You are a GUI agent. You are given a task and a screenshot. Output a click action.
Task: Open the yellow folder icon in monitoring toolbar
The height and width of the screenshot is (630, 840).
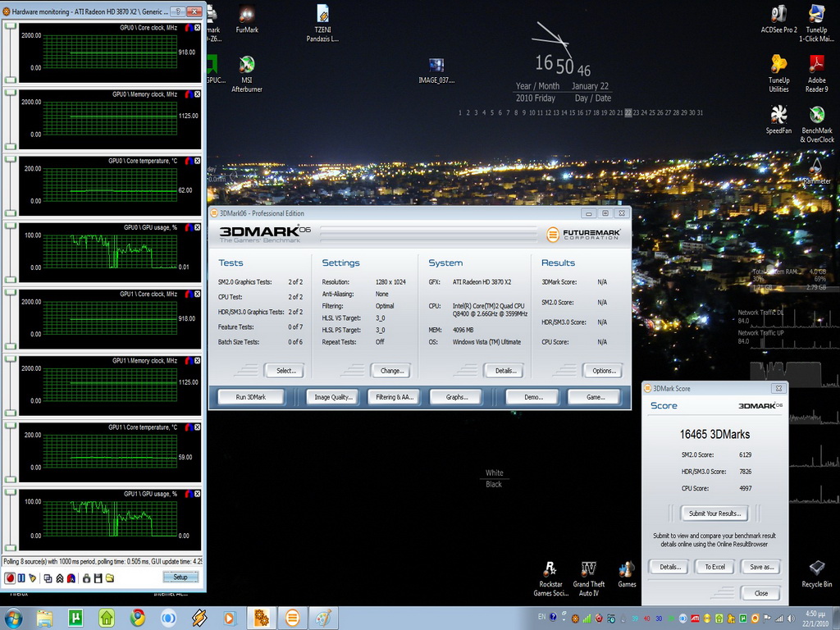(x=110, y=578)
